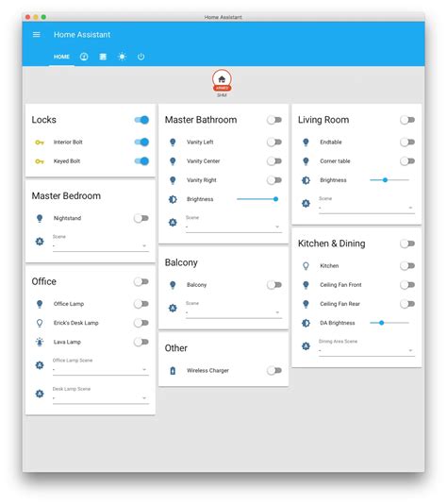
Task: Click the Ceiling Fan Front bulb icon
Action: pos(306,285)
